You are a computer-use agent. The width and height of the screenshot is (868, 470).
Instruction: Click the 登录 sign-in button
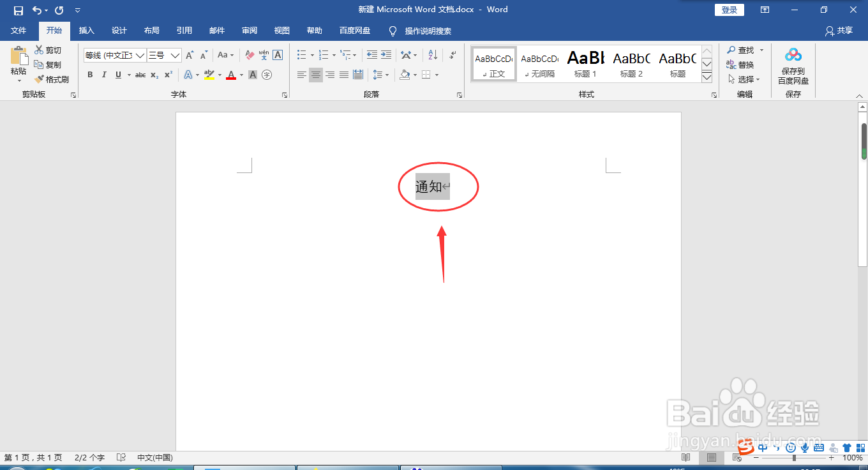tap(730, 10)
